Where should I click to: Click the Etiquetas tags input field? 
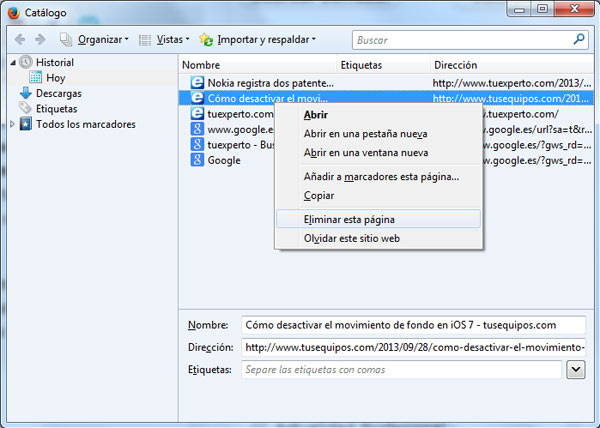pyautogui.click(x=401, y=369)
